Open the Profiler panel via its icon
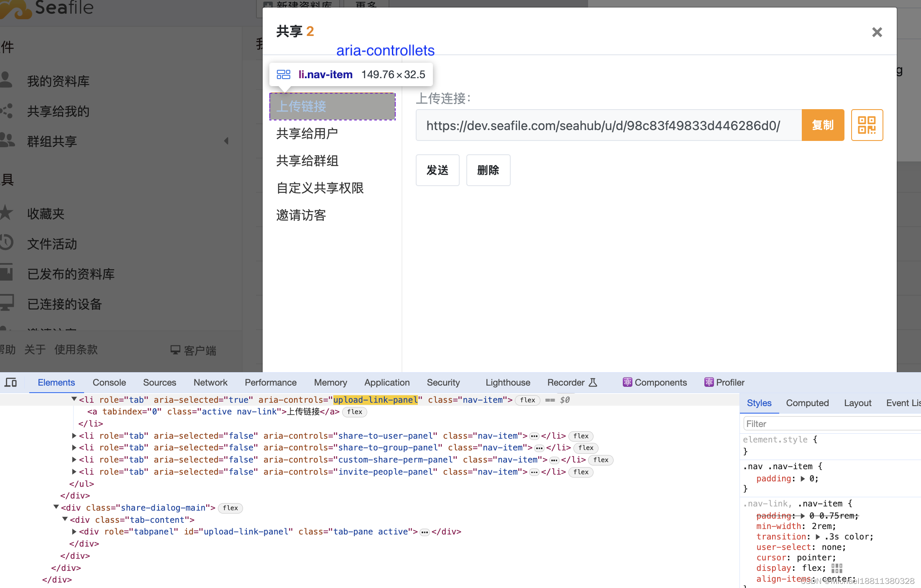The image size is (921, 588). (x=709, y=382)
